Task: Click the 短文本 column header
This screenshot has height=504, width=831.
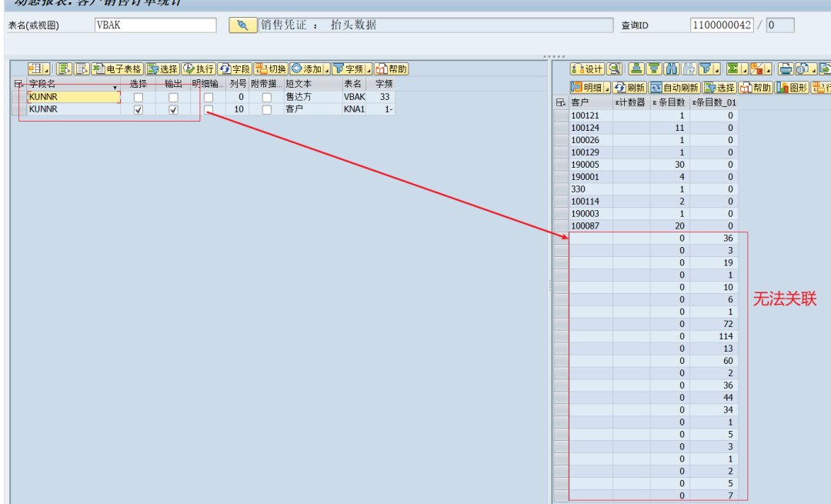Action: click(x=312, y=84)
